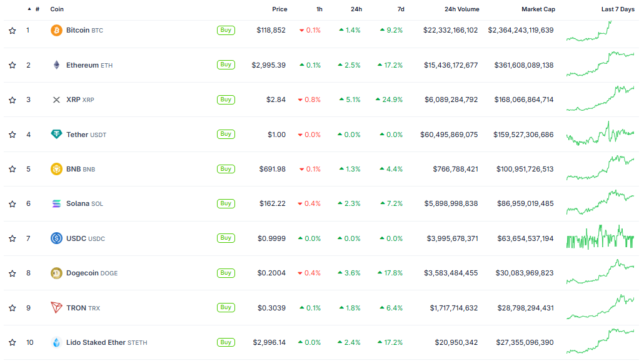
Task: Click the TRON logo icon
Action: 56,308
